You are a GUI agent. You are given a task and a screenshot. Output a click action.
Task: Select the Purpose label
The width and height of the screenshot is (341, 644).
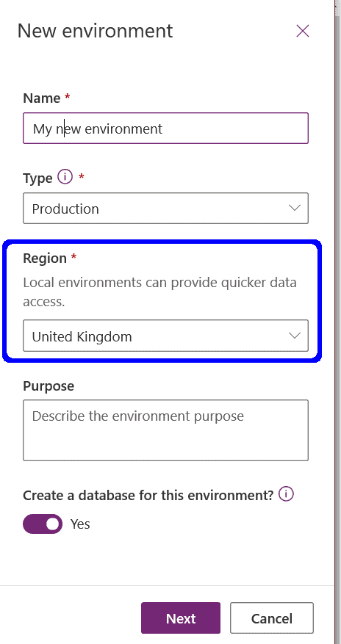click(49, 386)
